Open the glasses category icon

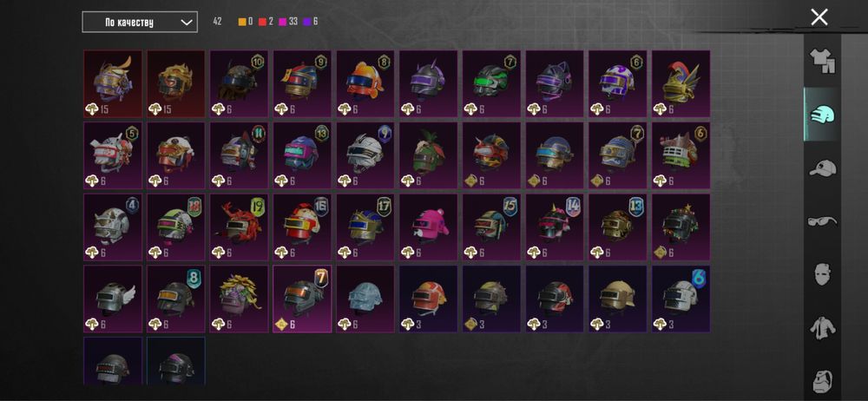tap(822, 221)
